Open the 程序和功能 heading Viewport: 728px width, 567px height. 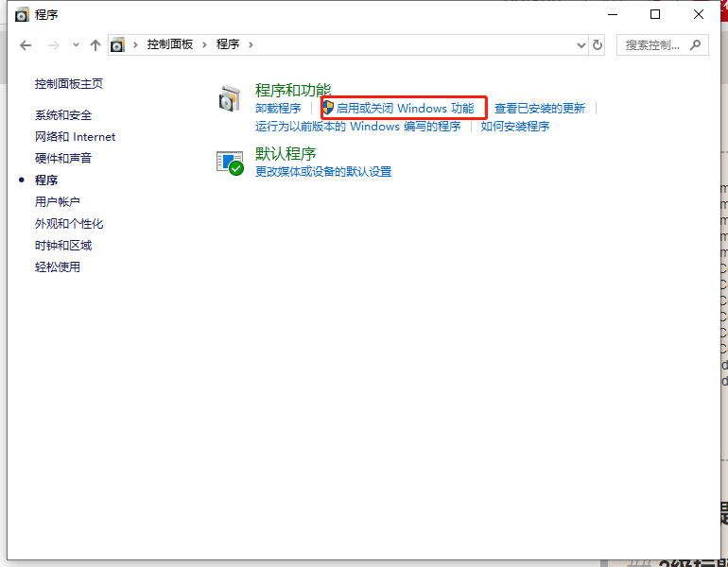click(293, 90)
